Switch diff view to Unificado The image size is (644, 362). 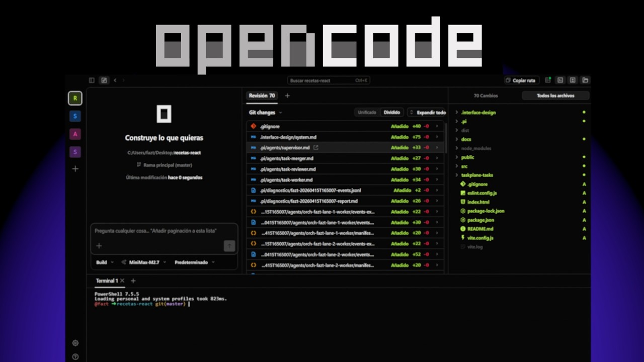click(367, 113)
